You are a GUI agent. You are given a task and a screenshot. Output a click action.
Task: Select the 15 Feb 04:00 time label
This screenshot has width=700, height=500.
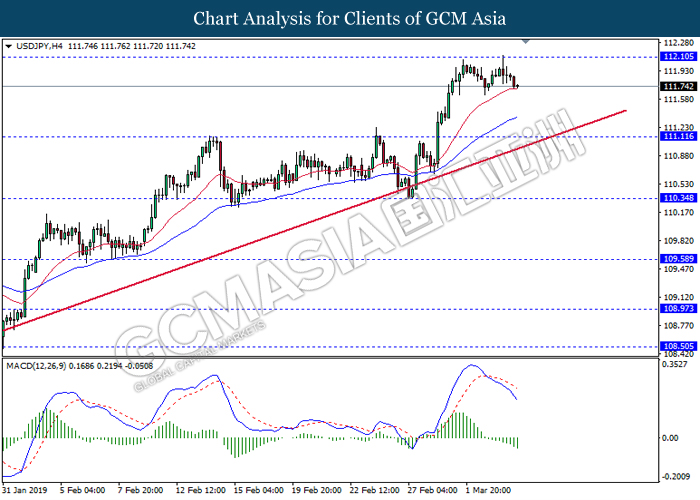(x=258, y=490)
